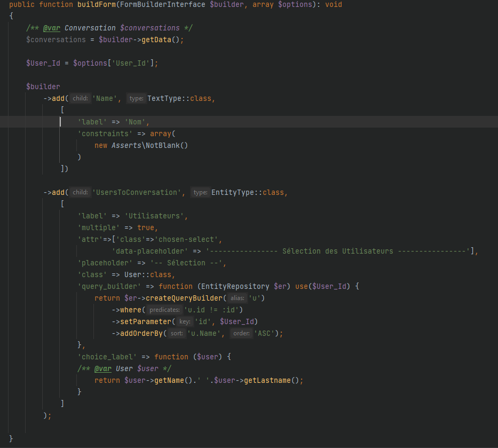Click the 'type:' hint before EntityType
This screenshot has height=448, width=498.
point(200,193)
